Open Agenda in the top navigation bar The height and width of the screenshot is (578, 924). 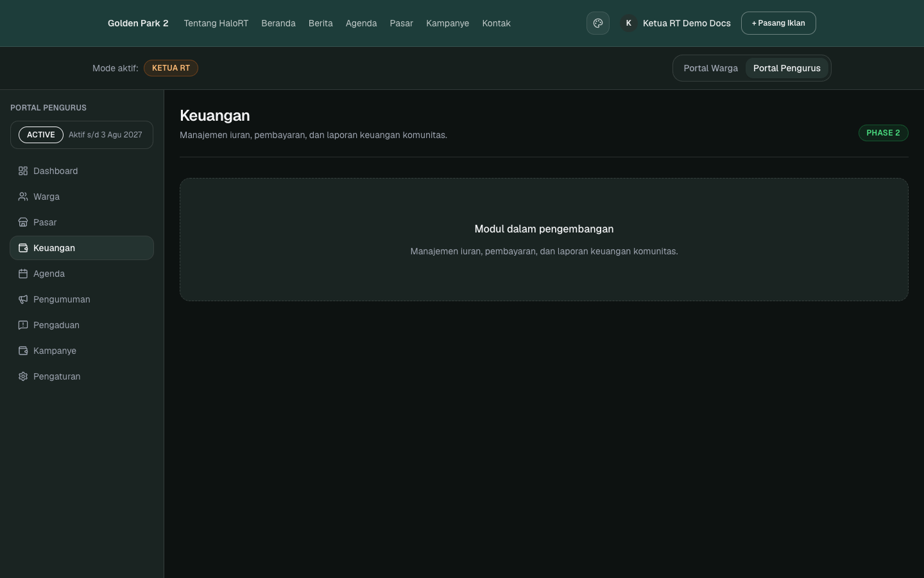pyautogui.click(x=361, y=23)
